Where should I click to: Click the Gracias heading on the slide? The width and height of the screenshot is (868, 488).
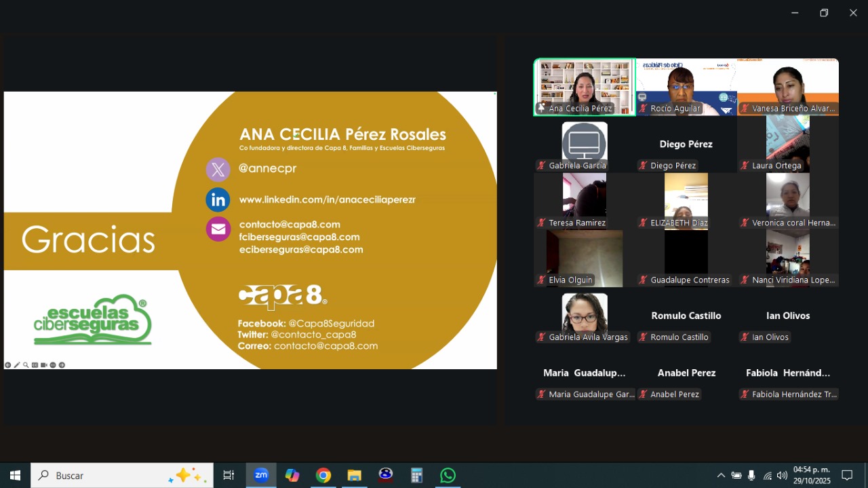[88, 240]
